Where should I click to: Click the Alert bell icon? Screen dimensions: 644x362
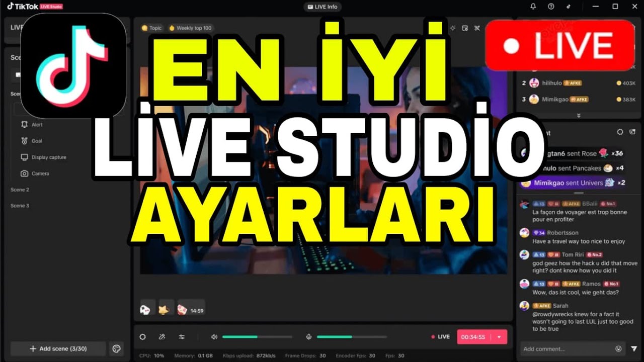pos(24,125)
